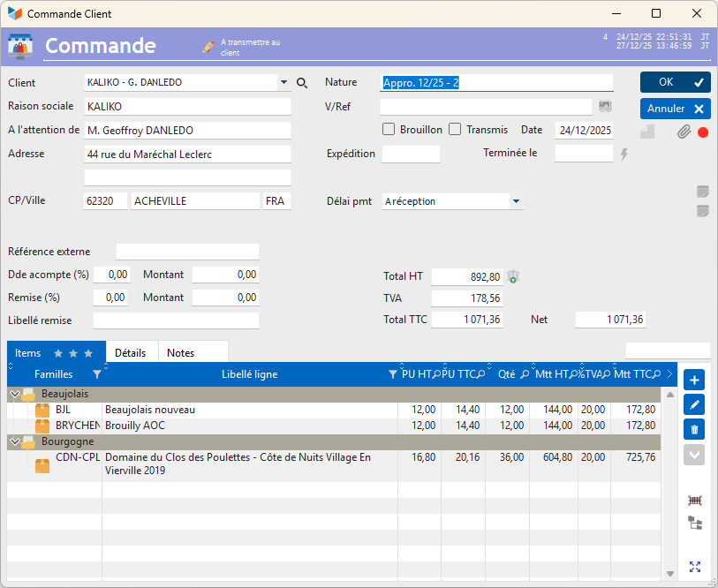Open the Client dropdown list

click(283, 83)
